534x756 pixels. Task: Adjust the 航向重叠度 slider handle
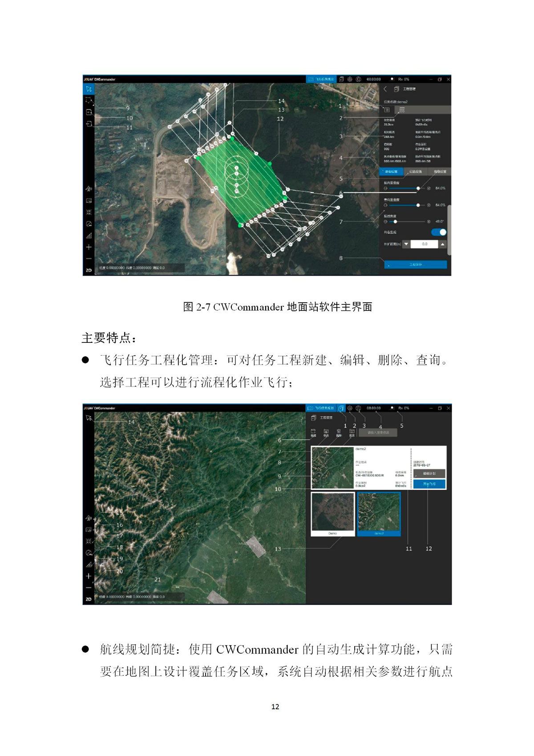[418, 188]
